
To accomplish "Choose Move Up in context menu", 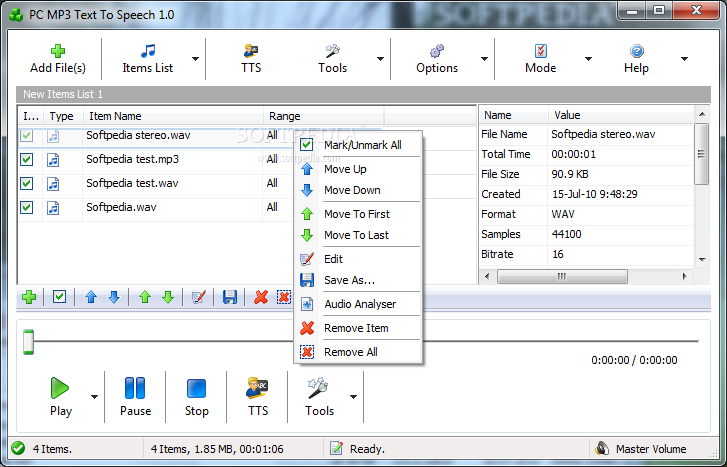I will 358,169.
